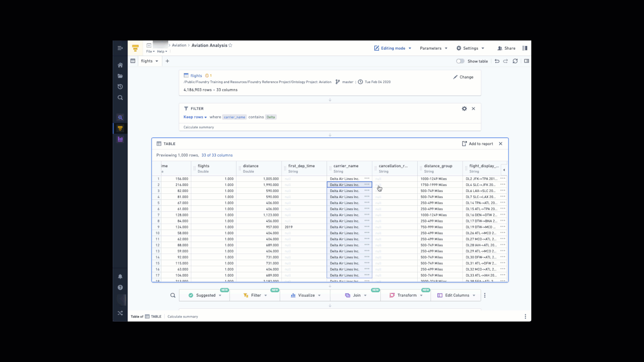Screen dimensions: 644x362
Task: Click the distance_group column header
Action: [x=440, y=168]
